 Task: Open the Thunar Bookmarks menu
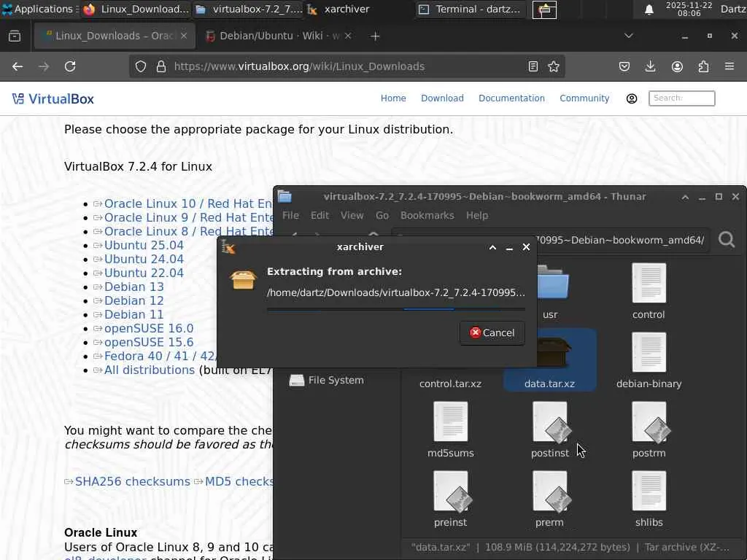click(x=427, y=215)
